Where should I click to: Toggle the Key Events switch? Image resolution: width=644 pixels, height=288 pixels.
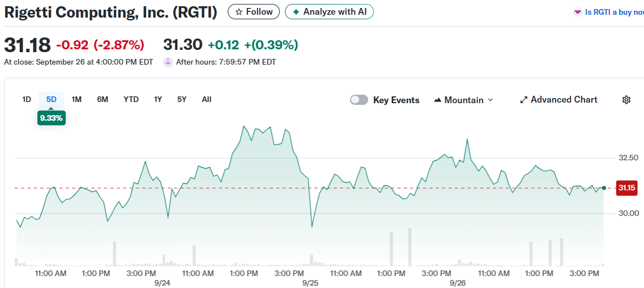[359, 100]
